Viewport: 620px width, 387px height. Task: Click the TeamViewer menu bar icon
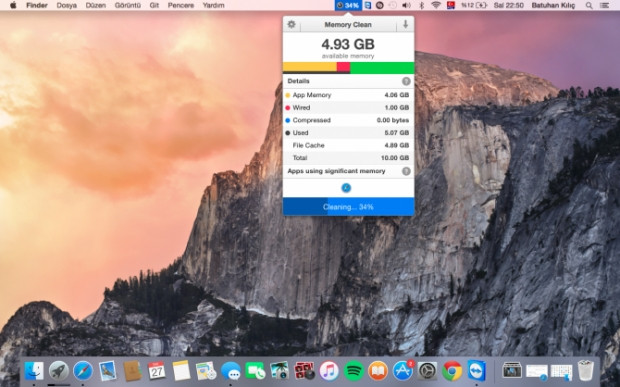pos(368,6)
